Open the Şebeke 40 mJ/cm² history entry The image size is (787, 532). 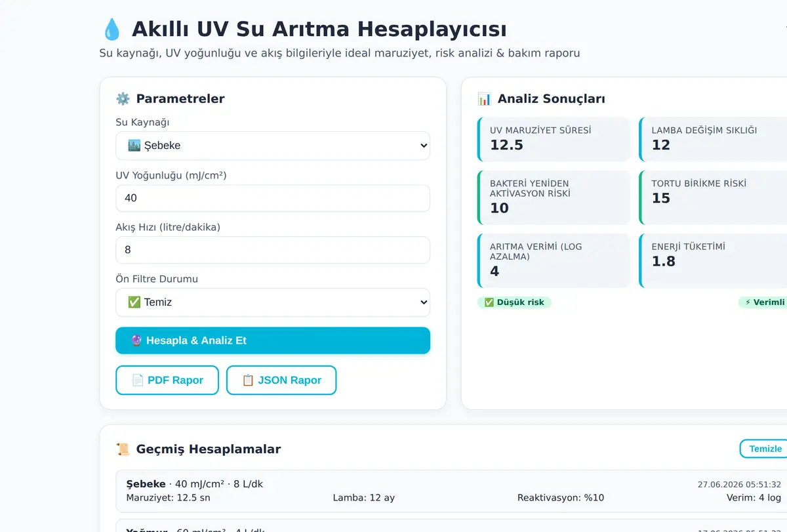[x=453, y=491]
